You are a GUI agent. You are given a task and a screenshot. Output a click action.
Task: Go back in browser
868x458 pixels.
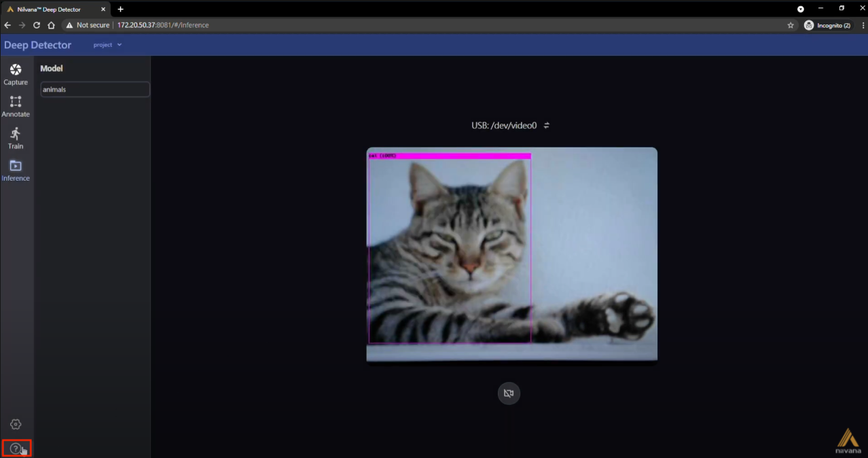coord(7,25)
